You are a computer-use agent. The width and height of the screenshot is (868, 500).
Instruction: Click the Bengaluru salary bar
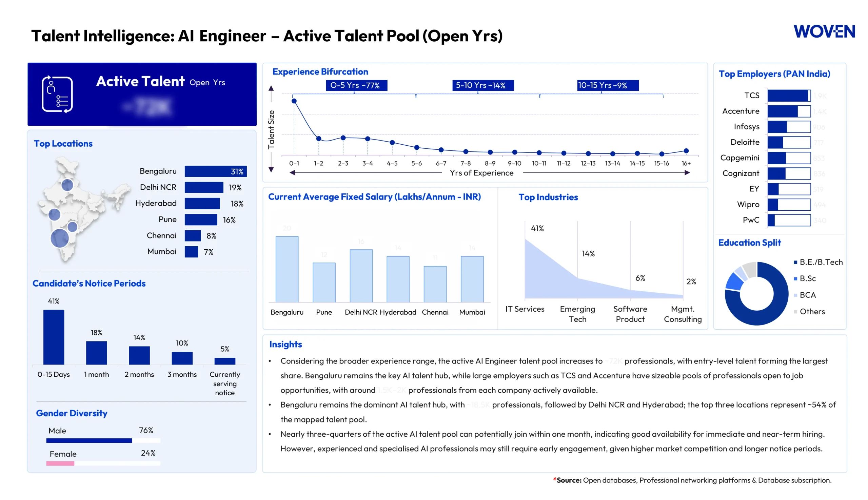coord(287,269)
